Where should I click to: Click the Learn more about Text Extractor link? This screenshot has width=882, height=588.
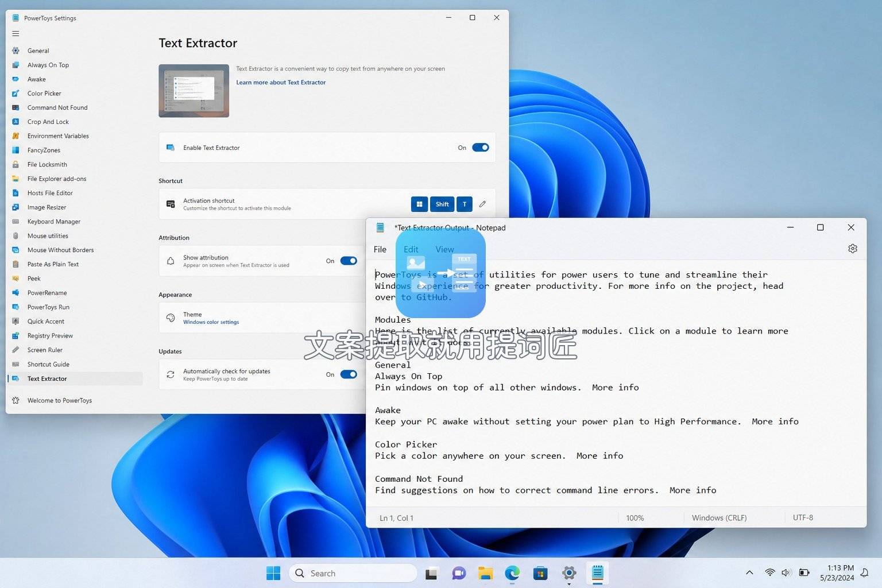click(x=281, y=83)
